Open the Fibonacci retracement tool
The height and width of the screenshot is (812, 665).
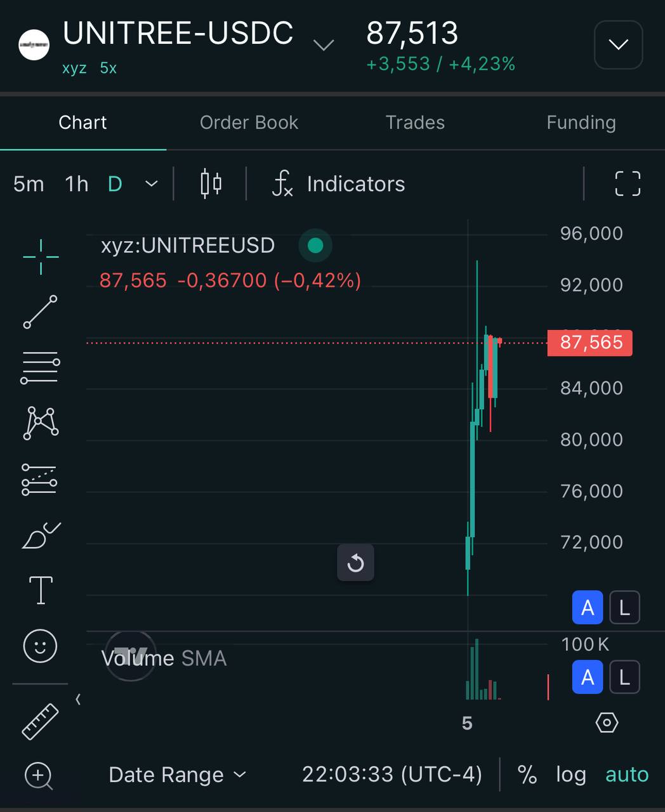[x=41, y=367]
